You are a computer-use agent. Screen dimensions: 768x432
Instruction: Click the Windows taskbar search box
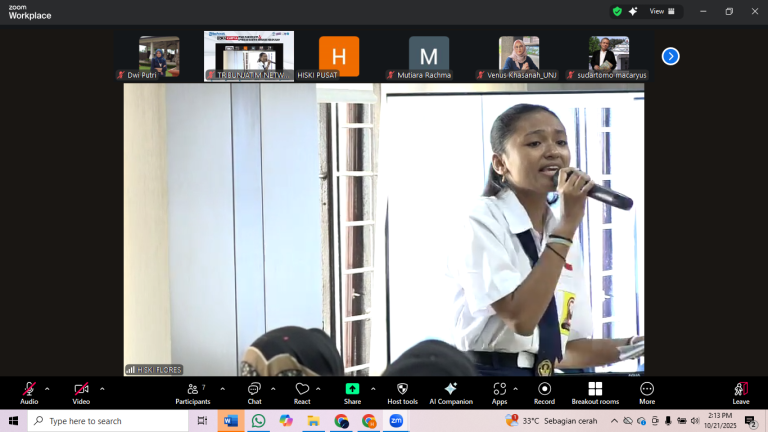point(110,421)
